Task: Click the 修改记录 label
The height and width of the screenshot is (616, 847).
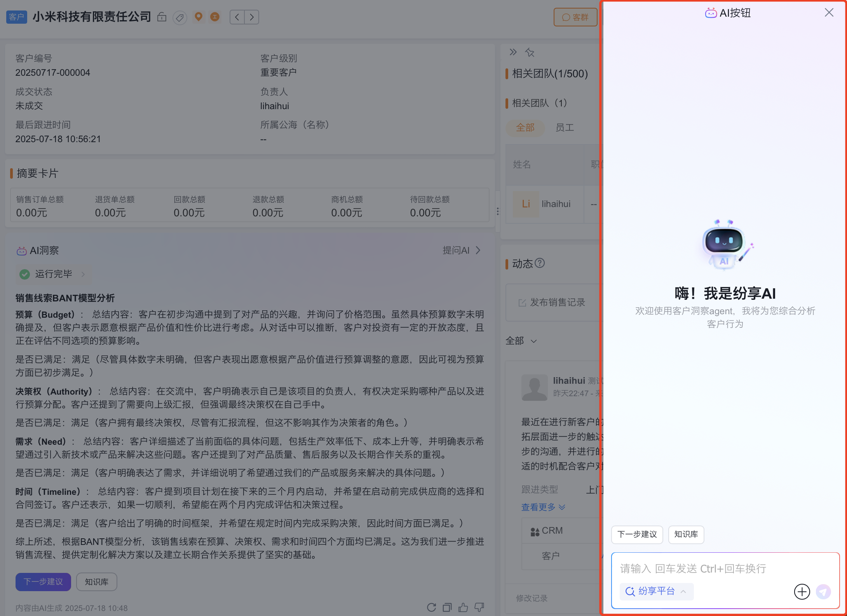Action: [x=532, y=598]
